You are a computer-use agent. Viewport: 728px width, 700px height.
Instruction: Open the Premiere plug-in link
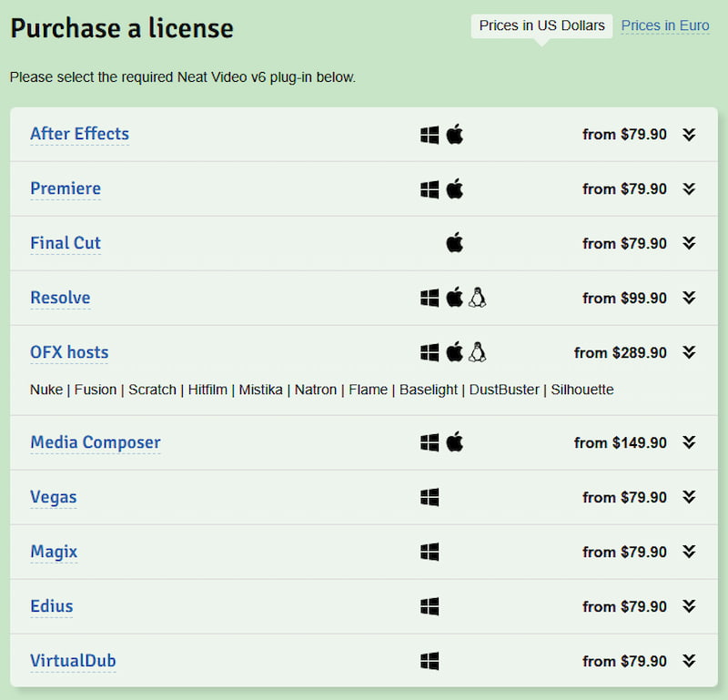click(66, 188)
